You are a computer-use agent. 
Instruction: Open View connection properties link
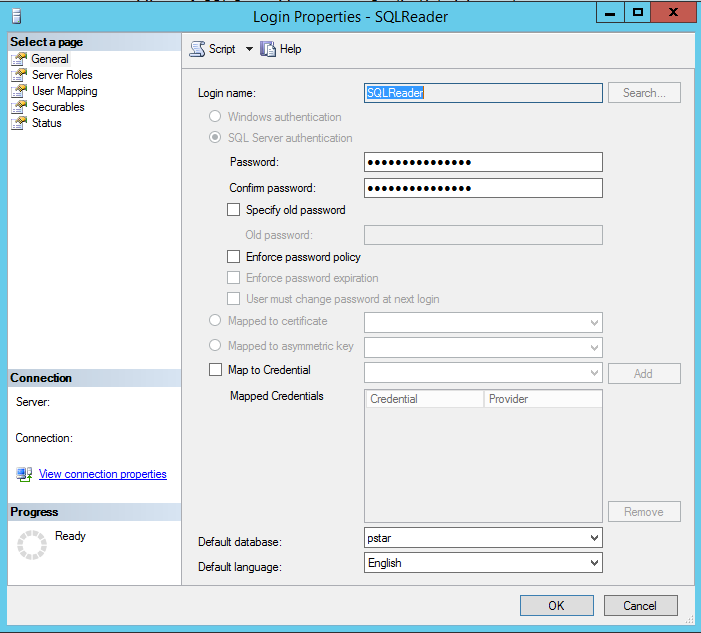tap(103, 474)
